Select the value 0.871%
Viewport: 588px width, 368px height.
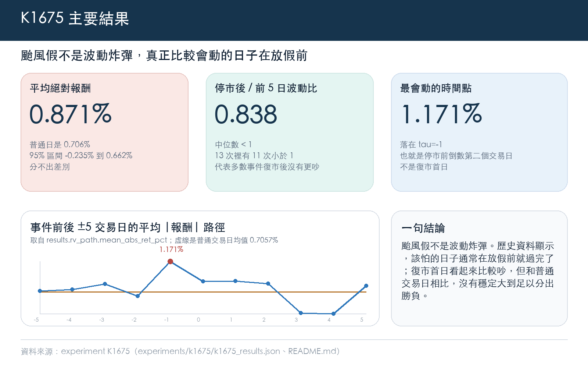coord(70,114)
